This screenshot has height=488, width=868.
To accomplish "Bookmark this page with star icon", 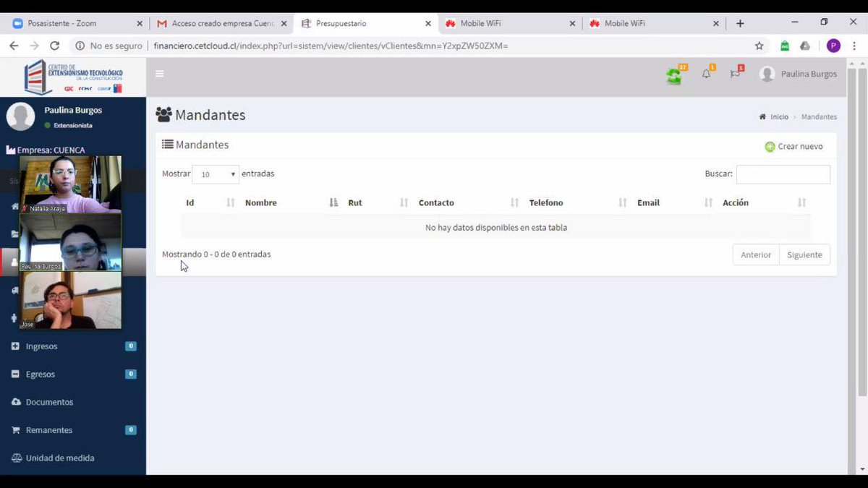I will 759,46.
